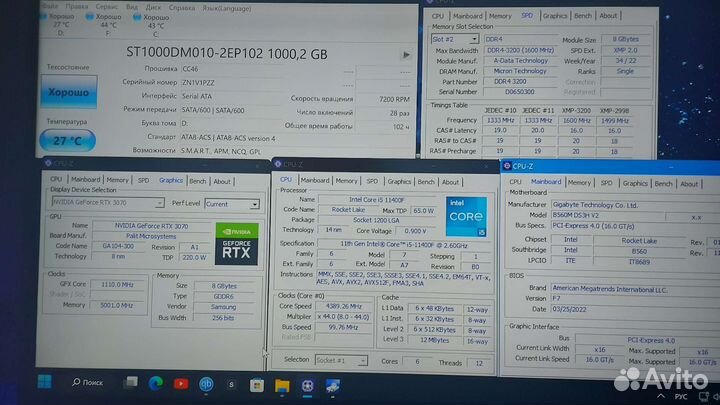The width and height of the screenshot is (720, 405).
Task: Open the Справка menu
Action: pos(181,8)
